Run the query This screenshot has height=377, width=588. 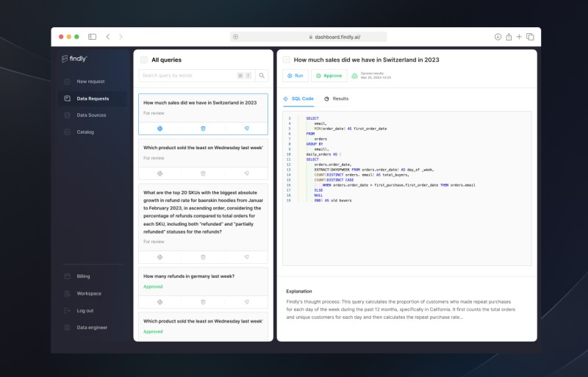point(295,76)
